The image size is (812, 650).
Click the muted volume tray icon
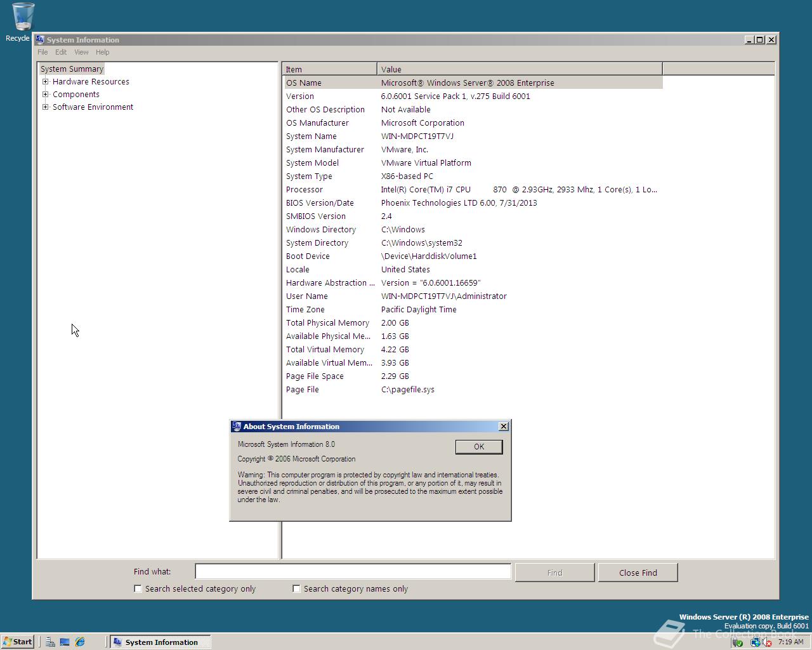pyautogui.click(x=766, y=642)
